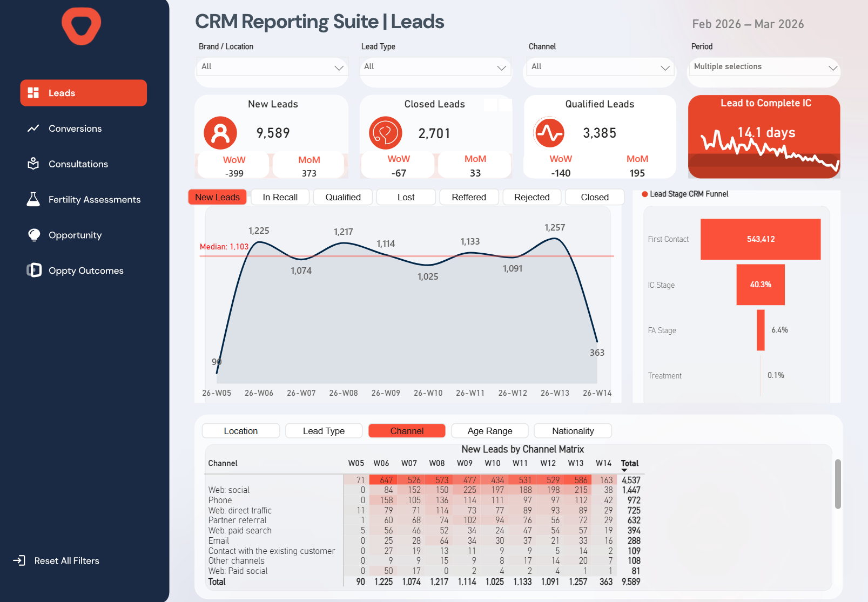Click the W09 column header
868x602 pixels.
point(465,463)
